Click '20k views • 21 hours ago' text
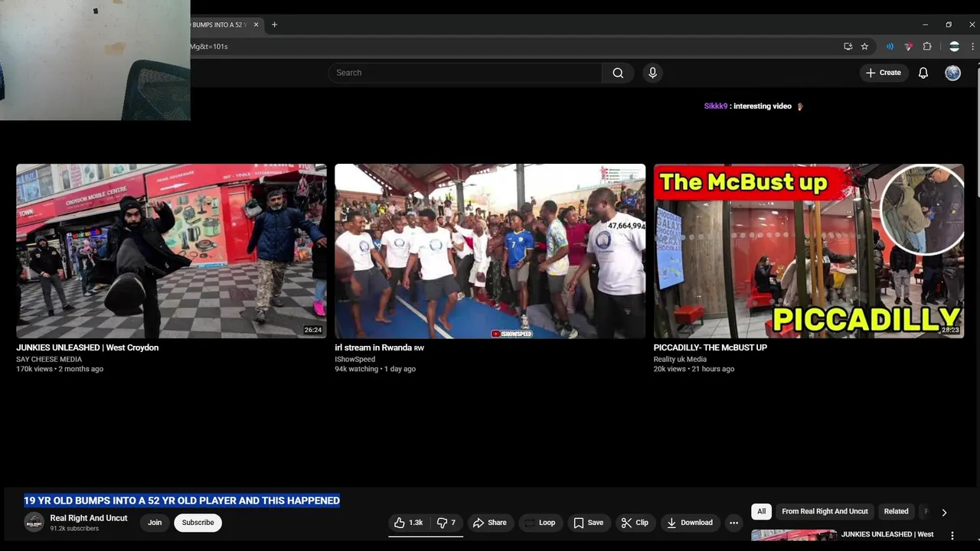980x551 pixels. click(x=694, y=369)
